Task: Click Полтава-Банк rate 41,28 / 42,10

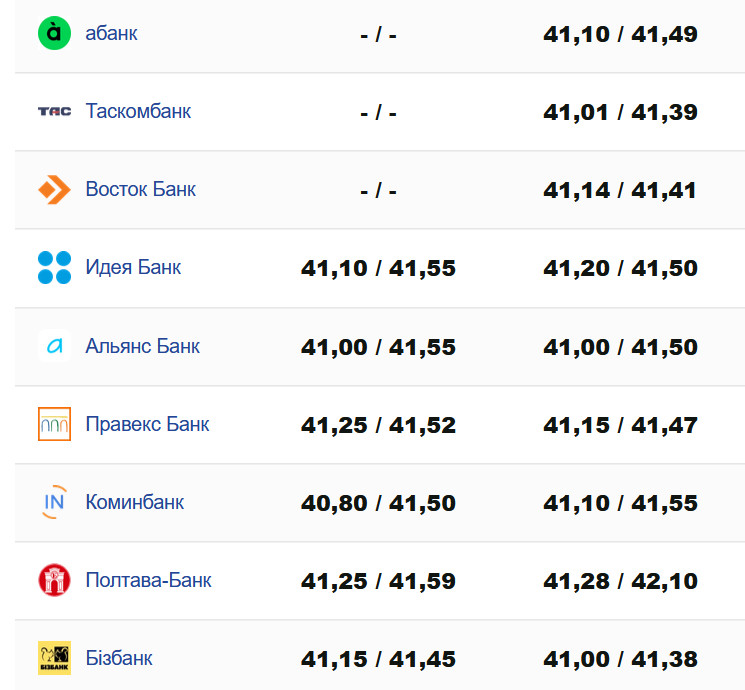Action: (620, 581)
